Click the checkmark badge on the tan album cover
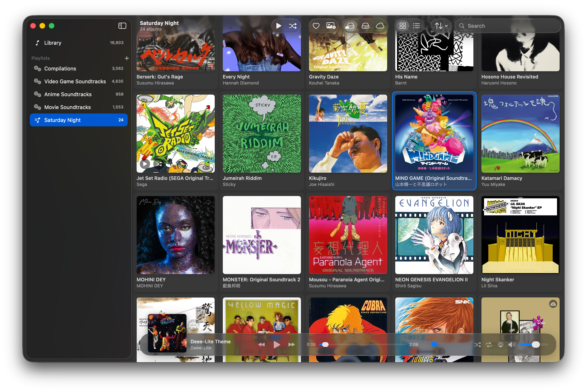 point(553,304)
